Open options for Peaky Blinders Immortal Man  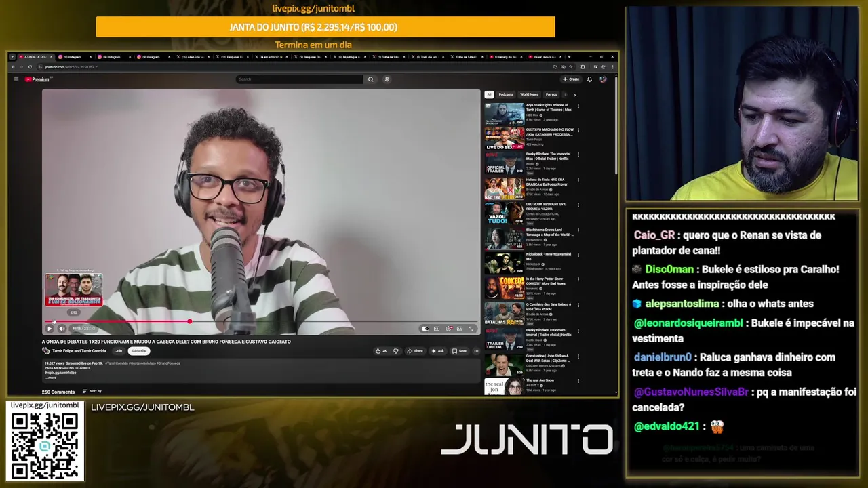click(x=578, y=155)
